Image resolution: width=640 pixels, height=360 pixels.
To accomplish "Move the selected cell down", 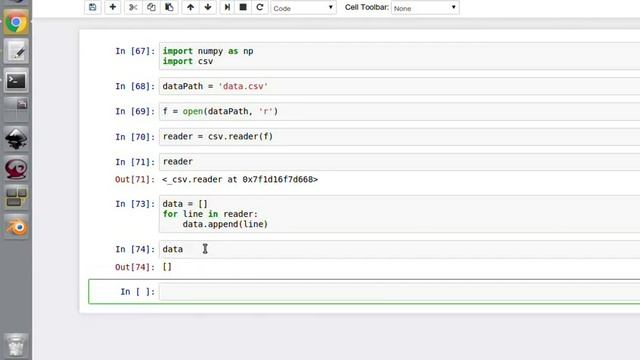I will pyautogui.click(x=208, y=7).
